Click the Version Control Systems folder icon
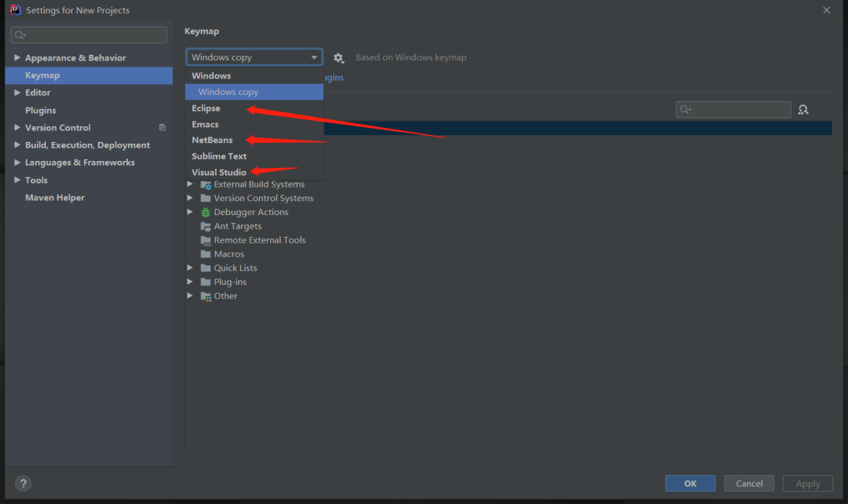This screenshot has height=504, width=848. pos(206,199)
